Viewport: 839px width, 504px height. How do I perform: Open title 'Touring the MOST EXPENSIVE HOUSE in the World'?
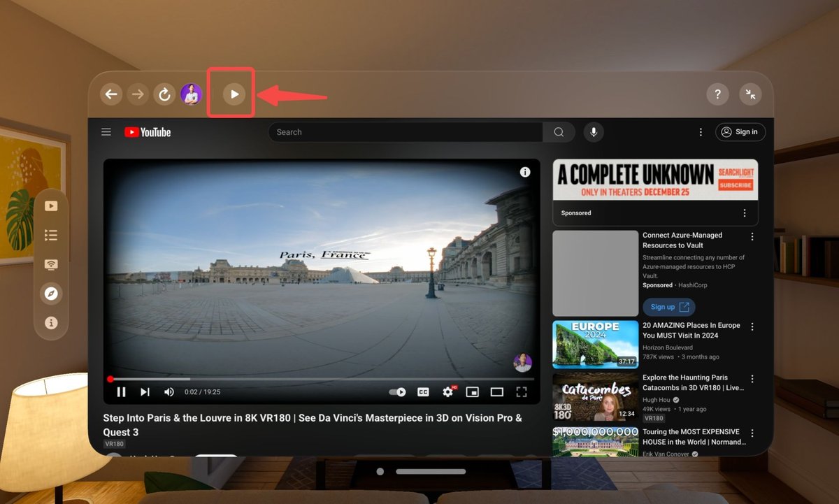(x=694, y=437)
